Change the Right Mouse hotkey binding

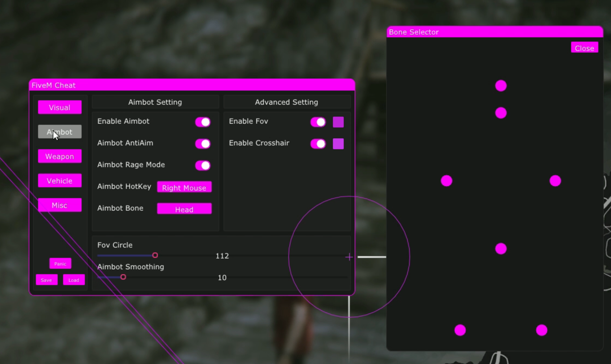tap(184, 187)
